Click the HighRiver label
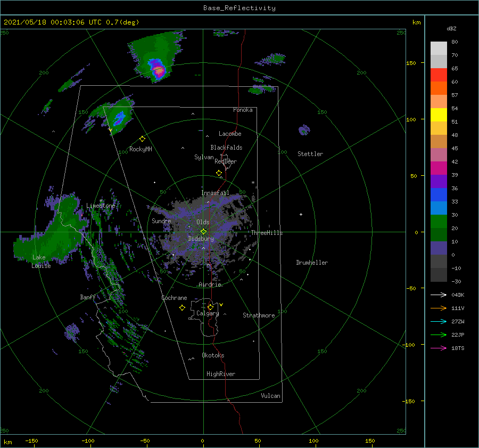This screenshot has height=448, width=479. pyautogui.click(x=221, y=374)
